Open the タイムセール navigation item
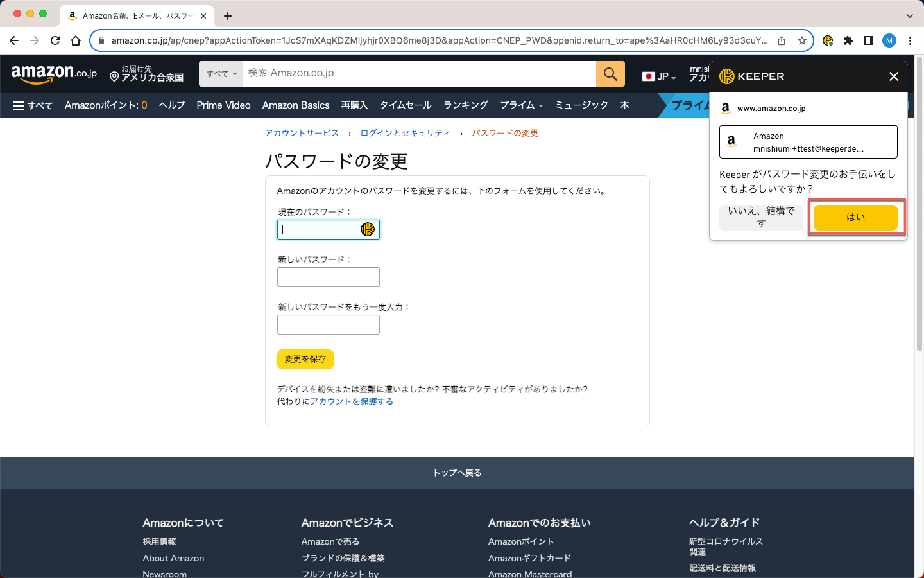 click(406, 105)
